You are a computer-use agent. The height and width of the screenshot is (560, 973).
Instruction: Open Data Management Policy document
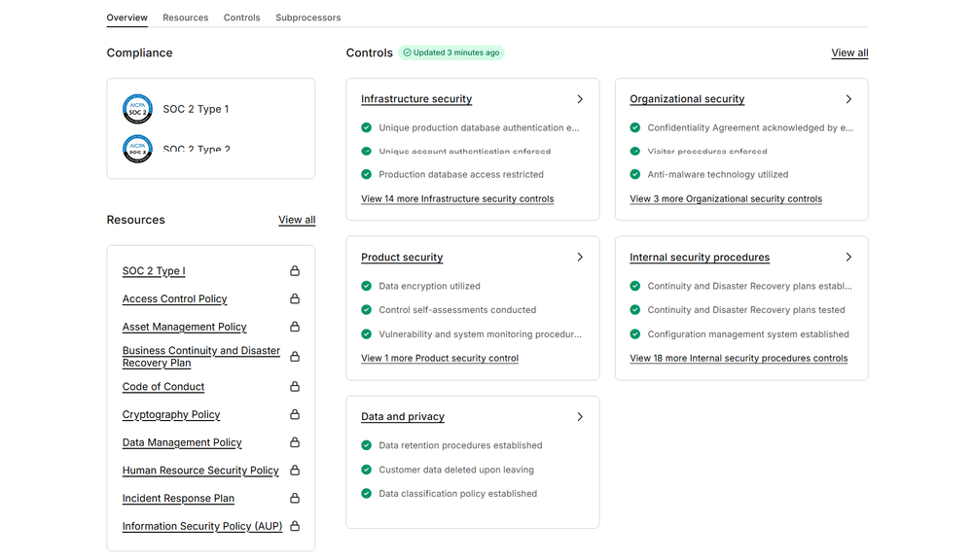(182, 442)
